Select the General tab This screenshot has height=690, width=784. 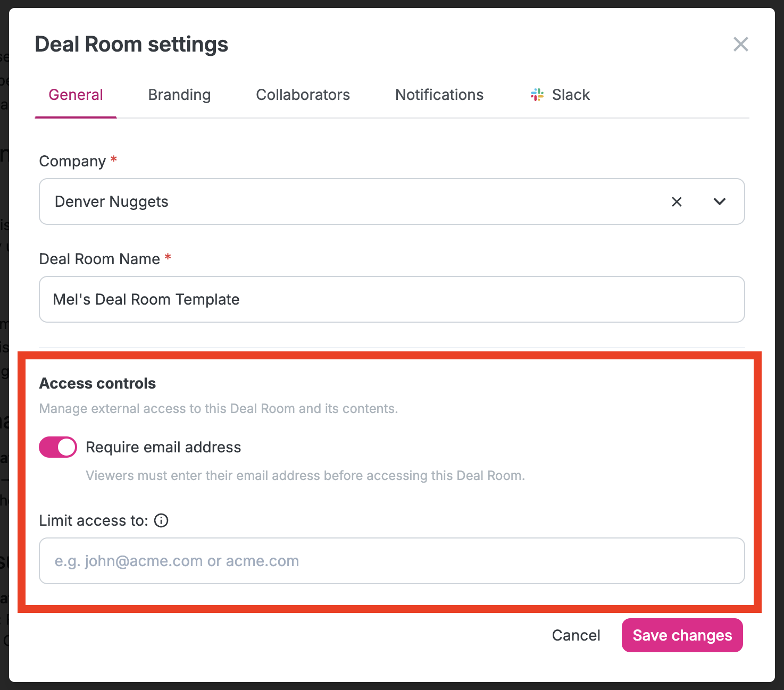(x=76, y=95)
